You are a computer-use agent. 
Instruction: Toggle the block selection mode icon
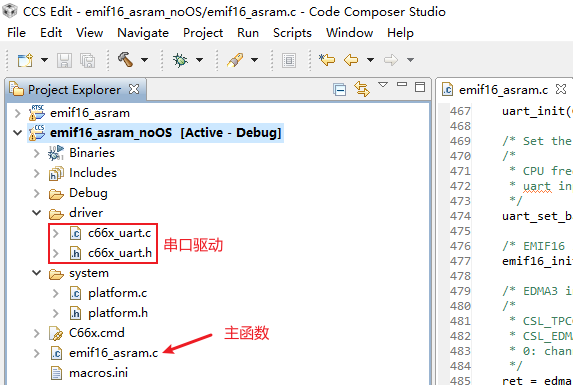click(289, 60)
